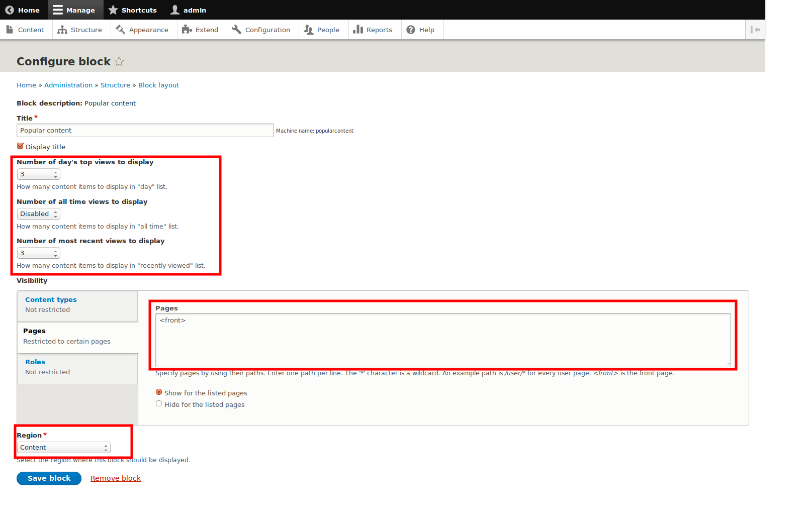
Task: Open the Appearance paintbrush icon
Action: (x=121, y=29)
